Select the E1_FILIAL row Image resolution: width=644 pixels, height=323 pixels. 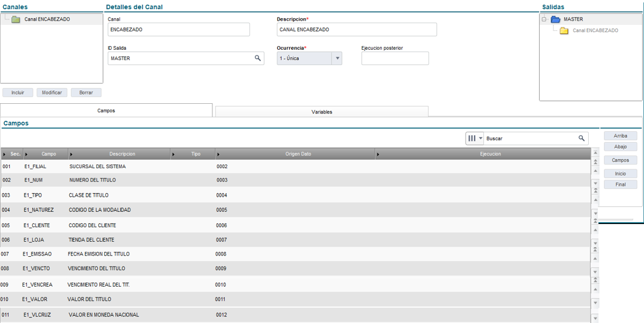click(295, 166)
